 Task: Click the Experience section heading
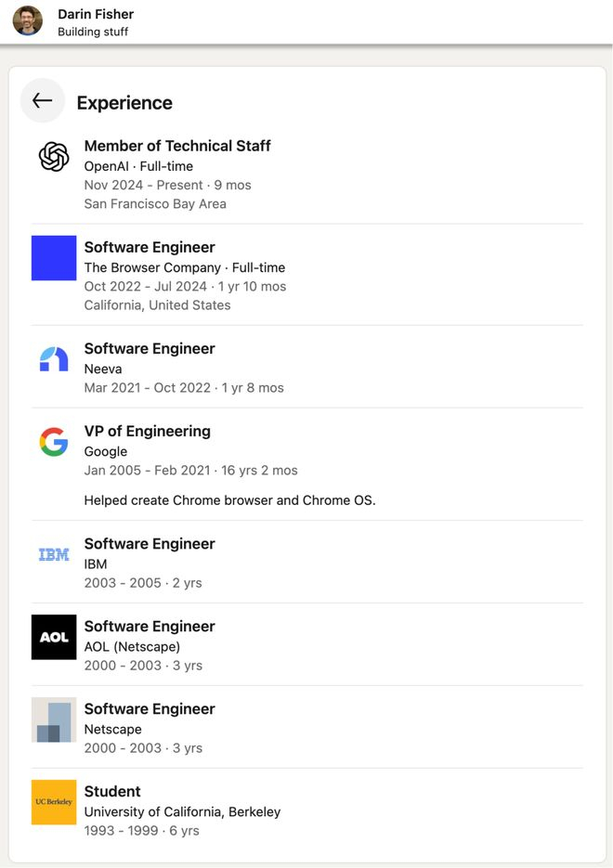tap(124, 103)
